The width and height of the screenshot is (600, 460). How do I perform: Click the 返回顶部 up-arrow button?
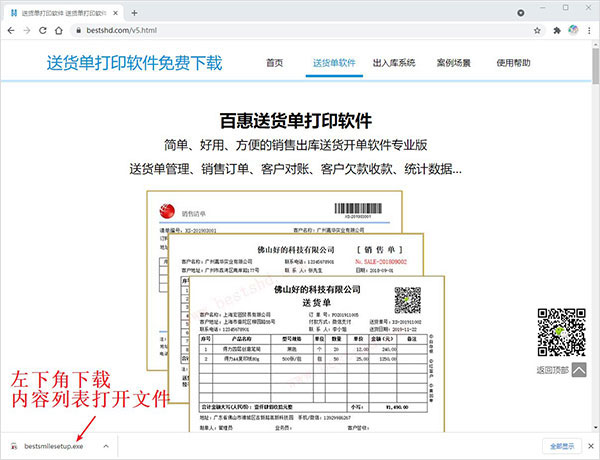(x=579, y=370)
